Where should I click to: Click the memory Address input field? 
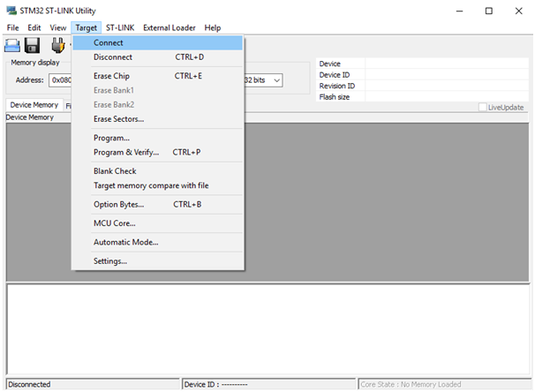pos(61,80)
